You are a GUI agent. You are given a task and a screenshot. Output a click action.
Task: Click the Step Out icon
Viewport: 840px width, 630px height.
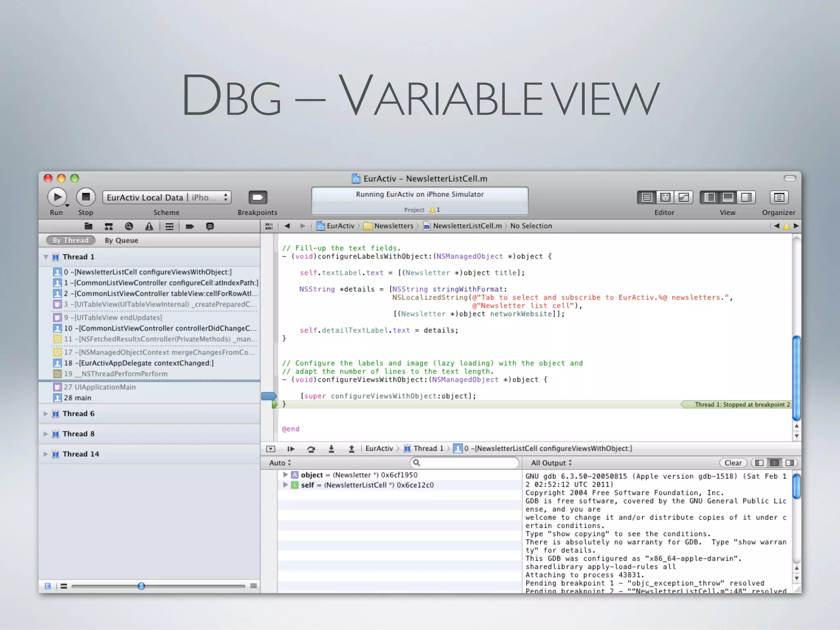pyautogui.click(x=352, y=449)
